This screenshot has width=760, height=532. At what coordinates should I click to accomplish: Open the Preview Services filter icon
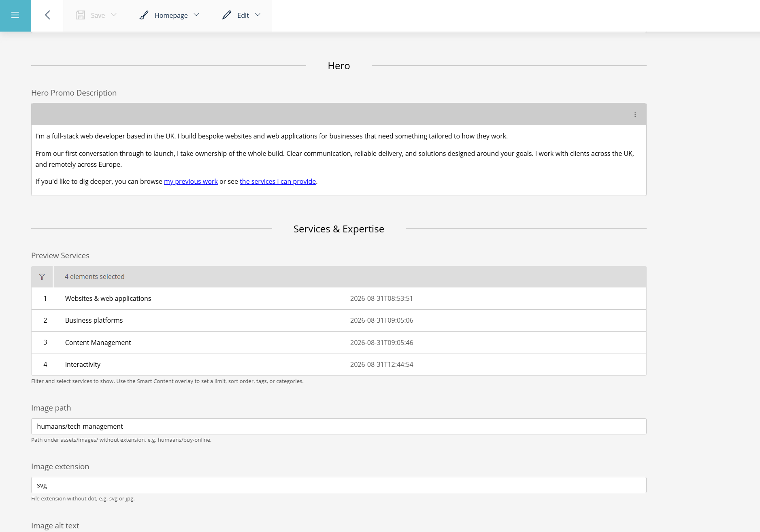pyautogui.click(x=42, y=277)
